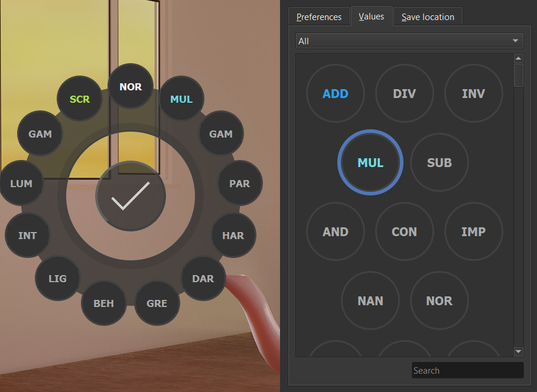Pick the DAR blend mode circle
This screenshot has width=537, height=392.
[x=203, y=278]
